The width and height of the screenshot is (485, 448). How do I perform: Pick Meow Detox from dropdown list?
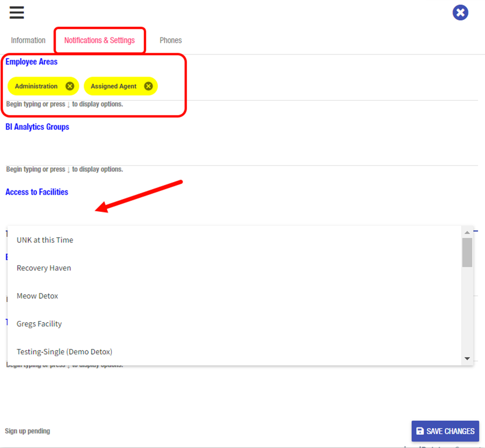37,296
